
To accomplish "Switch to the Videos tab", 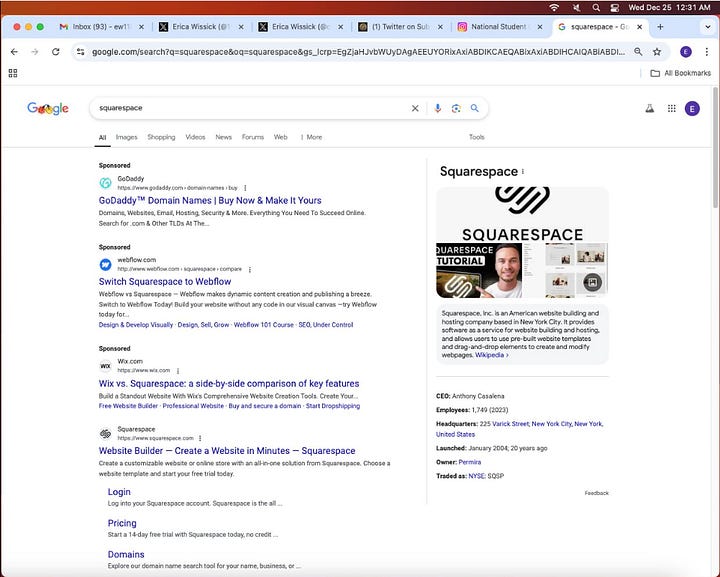I will [x=195, y=137].
